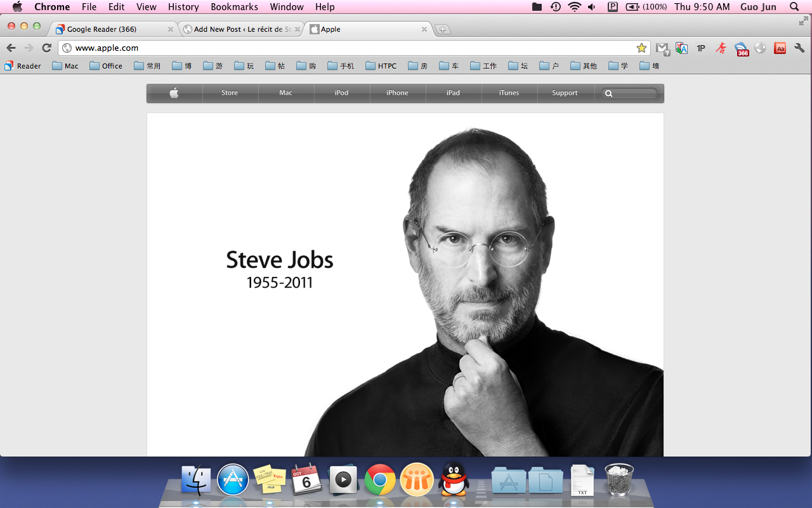The width and height of the screenshot is (812, 508).
Task: Open App Store from the Dock
Action: [233, 479]
